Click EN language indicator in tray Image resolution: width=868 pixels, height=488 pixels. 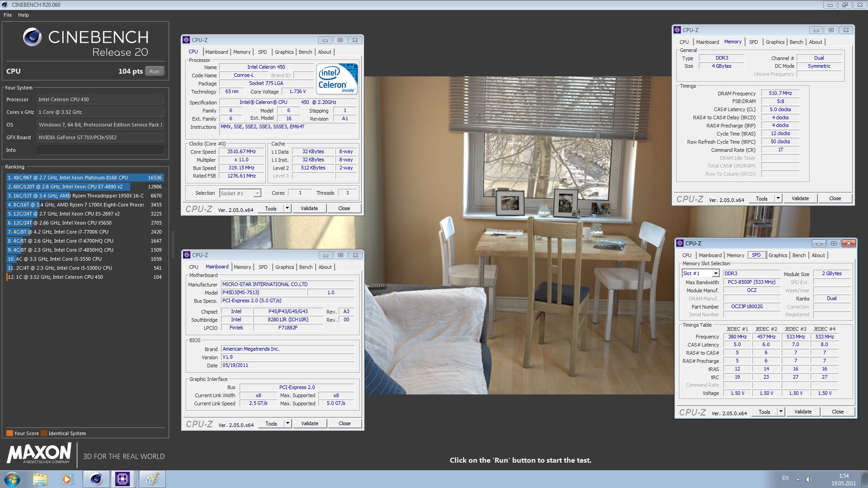(x=785, y=479)
